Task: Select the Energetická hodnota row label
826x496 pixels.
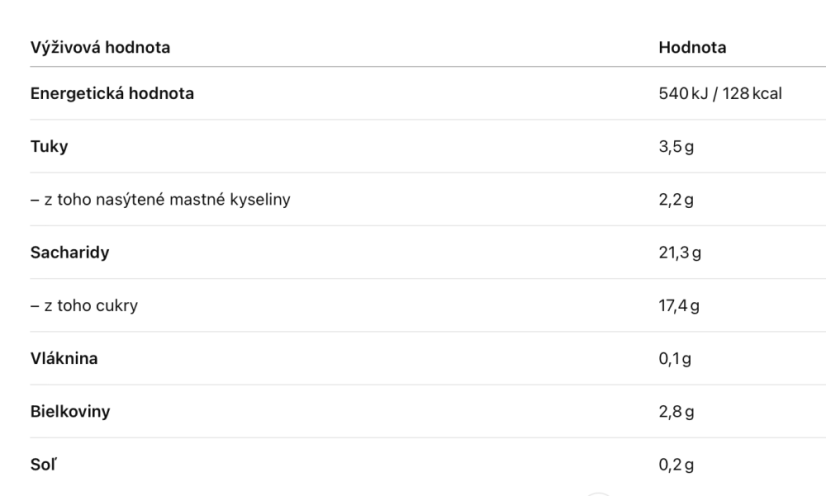Action: click(x=112, y=93)
